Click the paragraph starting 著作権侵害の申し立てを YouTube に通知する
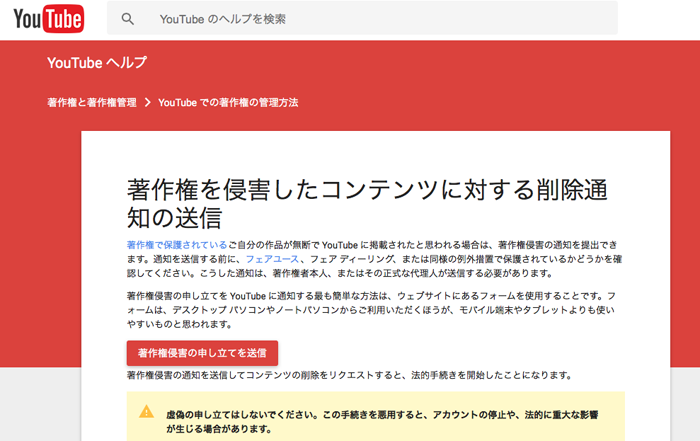Viewport: 700px width, 441px height. (x=371, y=310)
